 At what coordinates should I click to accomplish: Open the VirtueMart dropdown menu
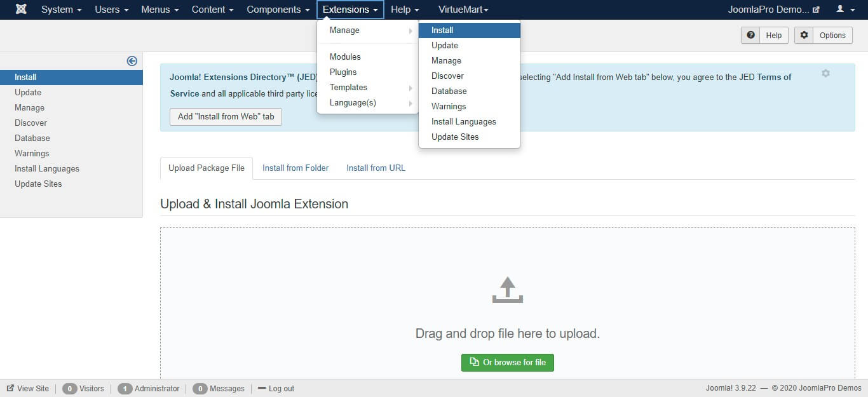pos(463,10)
